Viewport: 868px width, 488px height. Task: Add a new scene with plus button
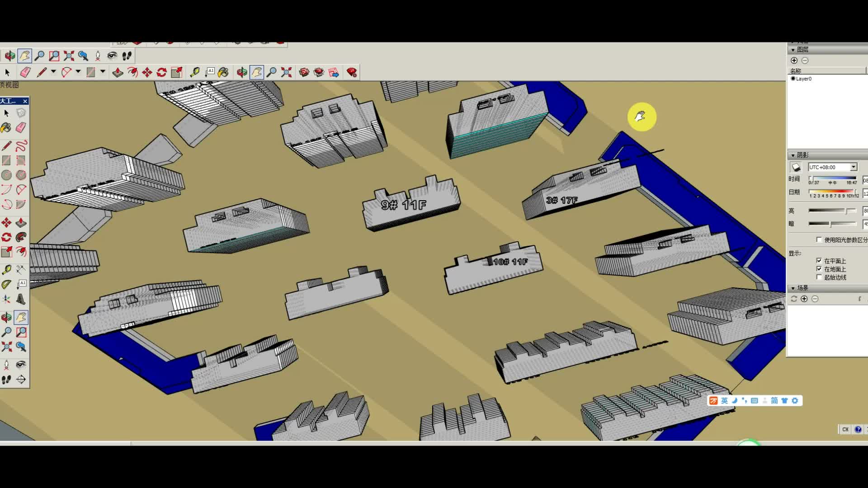pos(804,299)
